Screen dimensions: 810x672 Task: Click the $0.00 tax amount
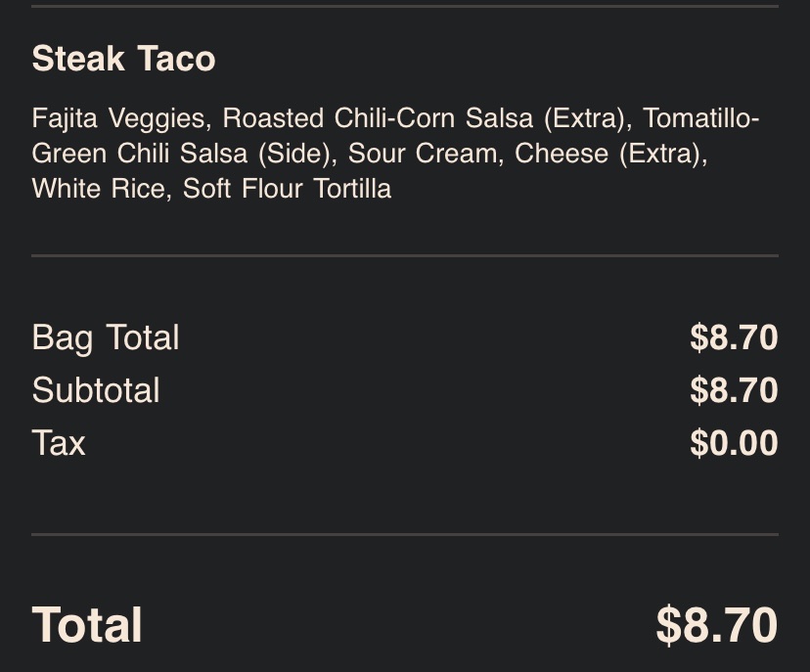tap(733, 443)
